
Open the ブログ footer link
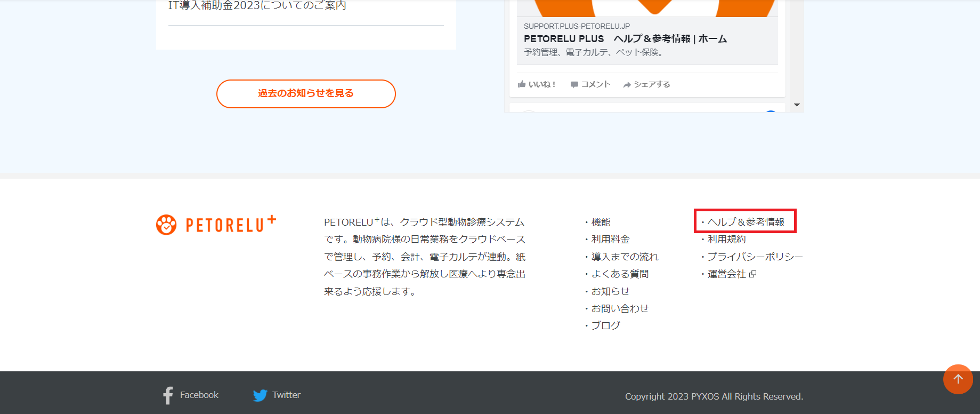(x=605, y=325)
